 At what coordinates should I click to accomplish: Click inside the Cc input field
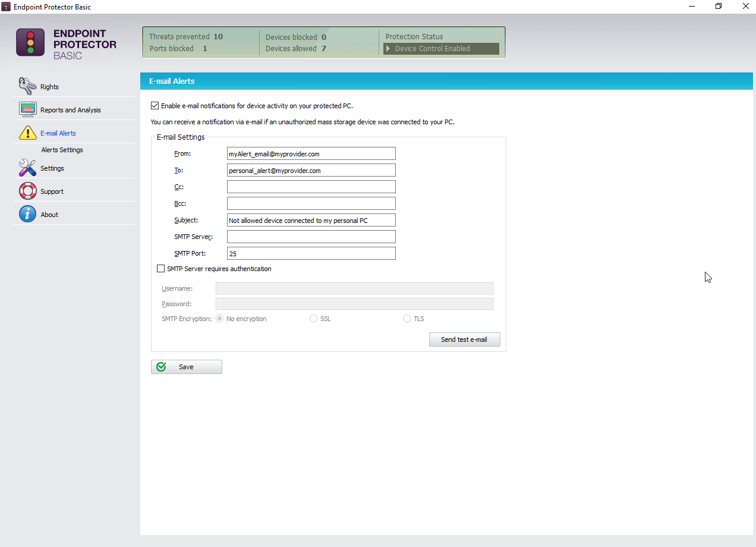coord(311,186)
